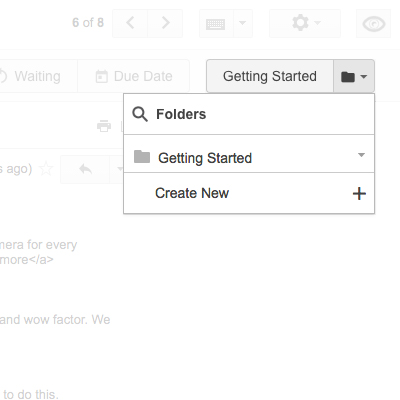
Task: Click the plus icon beside Create New
Action: (x=359, y=194)
